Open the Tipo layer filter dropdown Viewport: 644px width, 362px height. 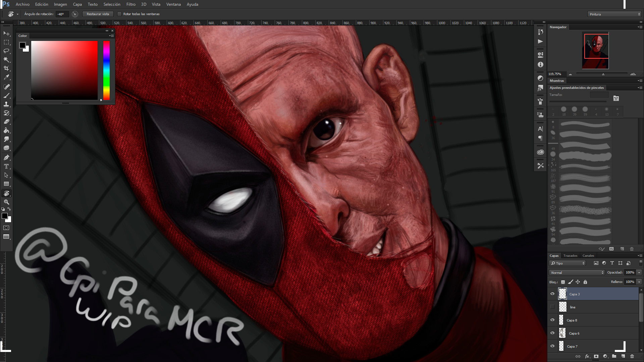point(567,263)
